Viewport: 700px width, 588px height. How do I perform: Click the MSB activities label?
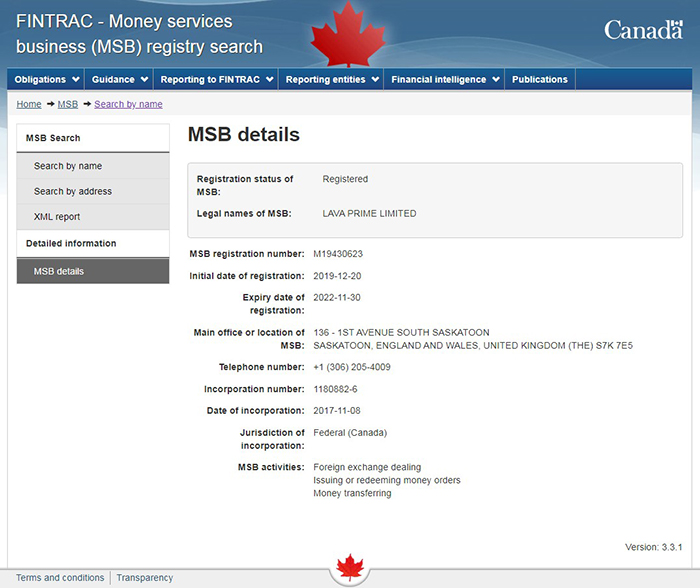coord(271,467)
